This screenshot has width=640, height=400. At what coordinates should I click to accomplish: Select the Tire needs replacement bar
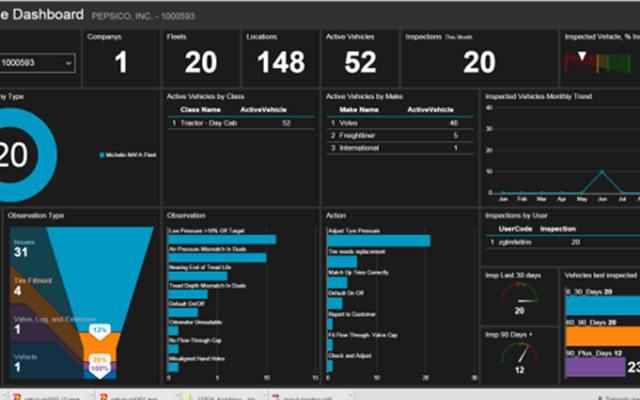coord(342,262)
